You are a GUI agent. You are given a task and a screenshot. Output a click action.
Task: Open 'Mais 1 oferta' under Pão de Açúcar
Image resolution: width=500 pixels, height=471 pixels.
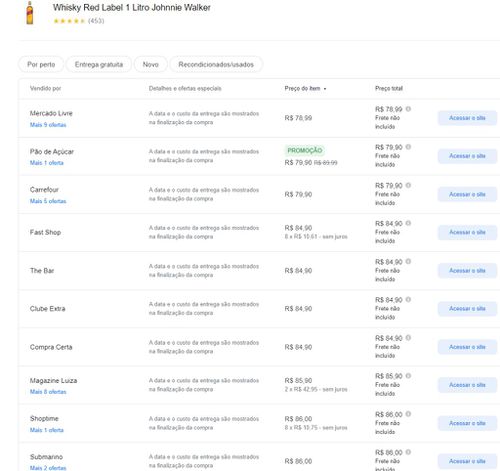tap(47, 163)
